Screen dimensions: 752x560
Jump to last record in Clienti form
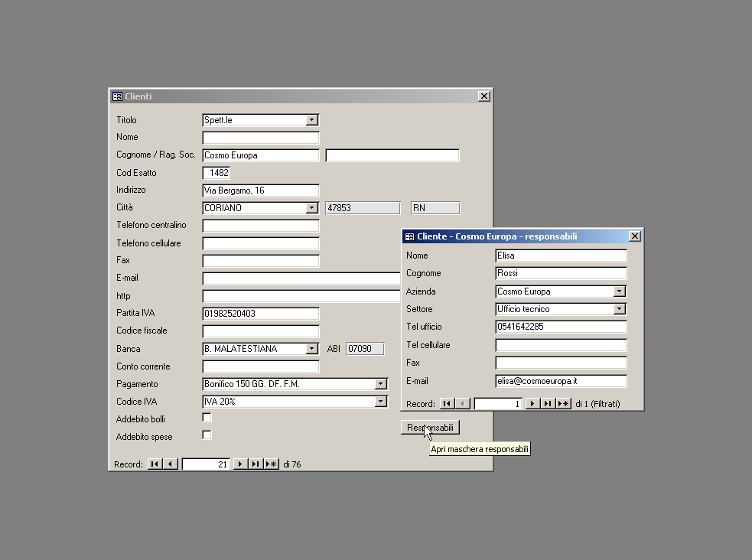tap(256, 464)
